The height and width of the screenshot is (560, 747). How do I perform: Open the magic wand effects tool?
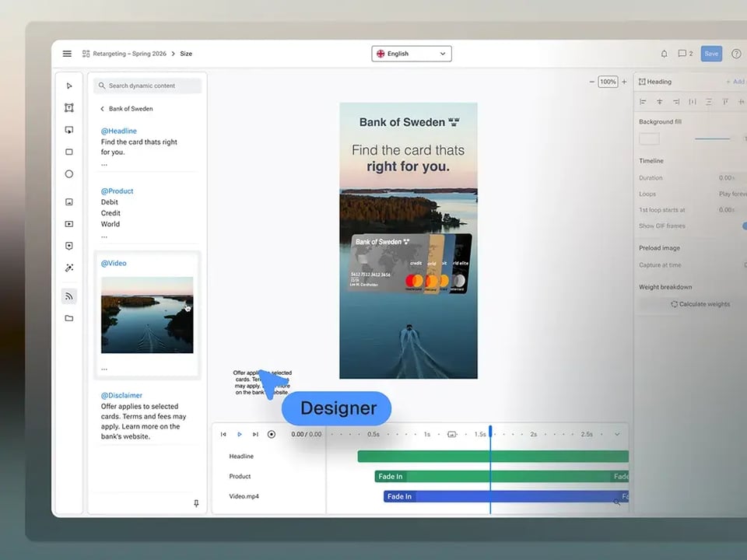(x=69, y=268)
